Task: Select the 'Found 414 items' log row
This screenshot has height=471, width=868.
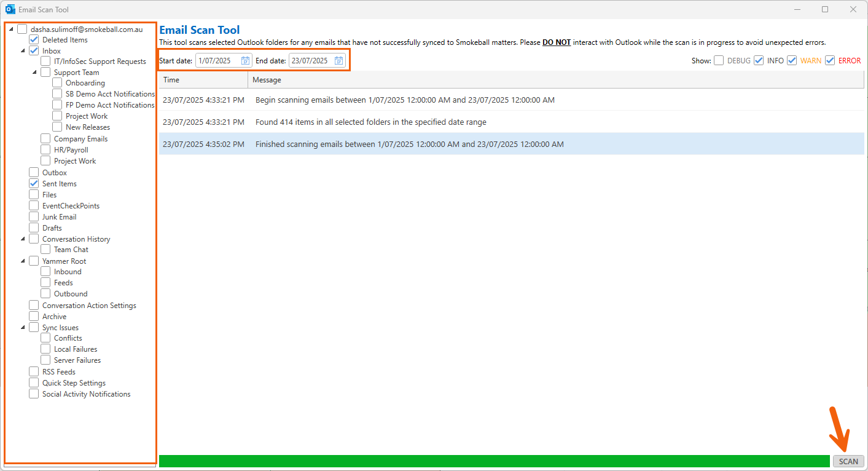Action: pyautogui.click(x=512, y=122)
